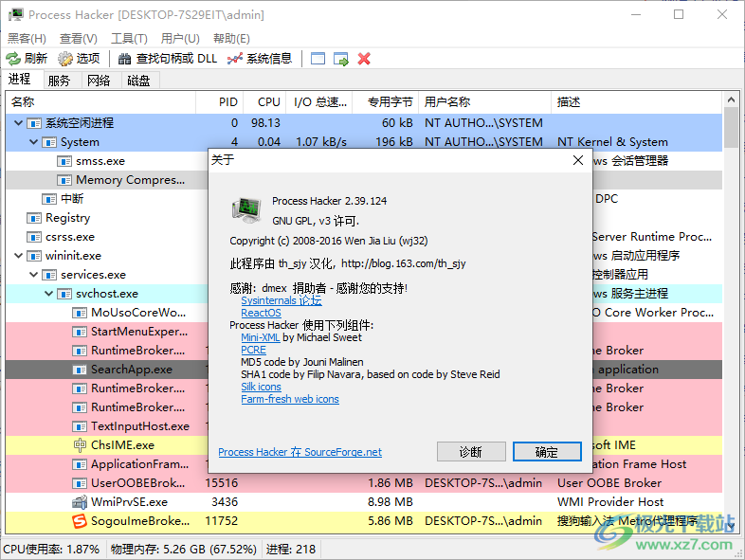Image resolution: width=745 pixels, height=560 pixels.
Task: Sort by the 描述 column header
Action: (637, 102)
